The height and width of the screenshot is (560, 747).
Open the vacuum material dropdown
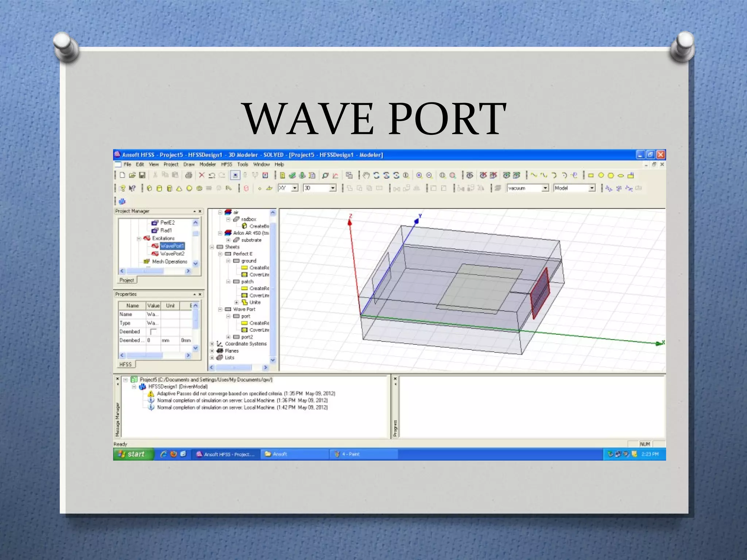coord(545,188)
